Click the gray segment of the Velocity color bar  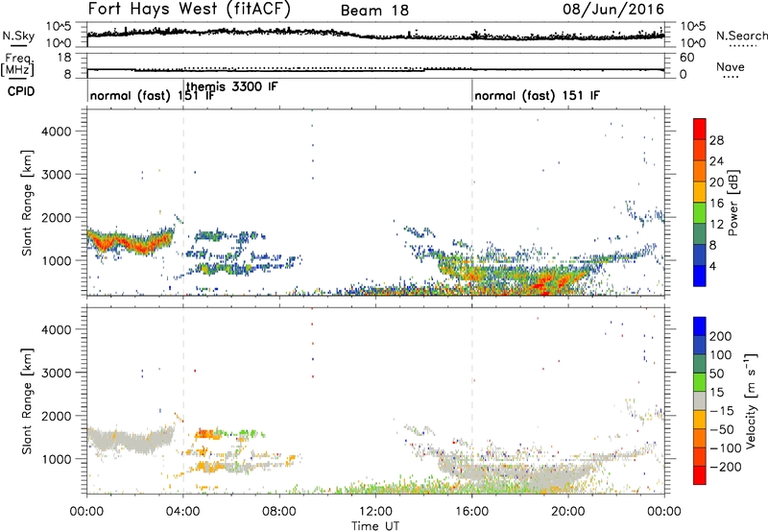click(700, 401)
